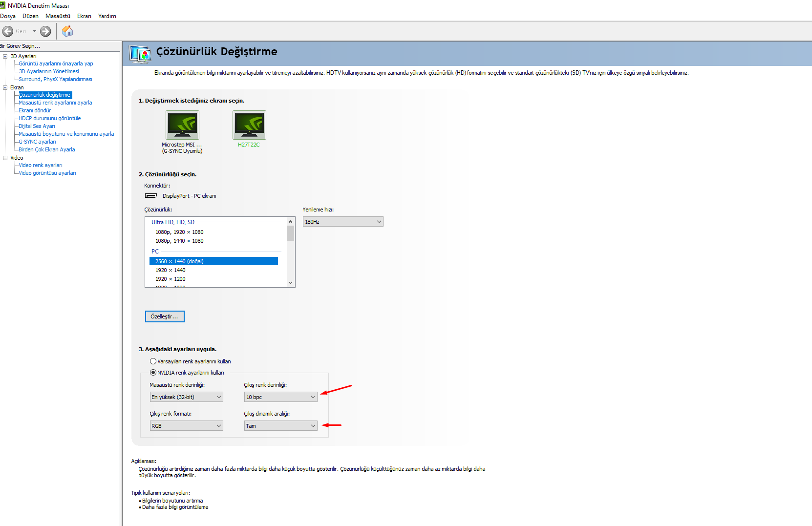Image resolution: width=812 pixels, height=526 pixels.
Task: Open the Yenileme hızı 180Hz dropdown
Action: (x=343, y=222)
